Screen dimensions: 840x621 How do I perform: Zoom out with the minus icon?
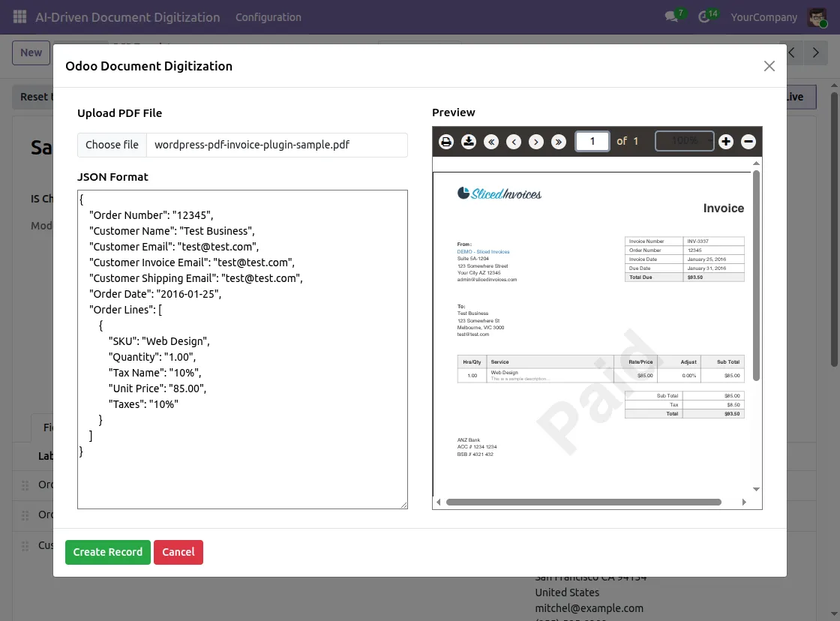[748, 142]
